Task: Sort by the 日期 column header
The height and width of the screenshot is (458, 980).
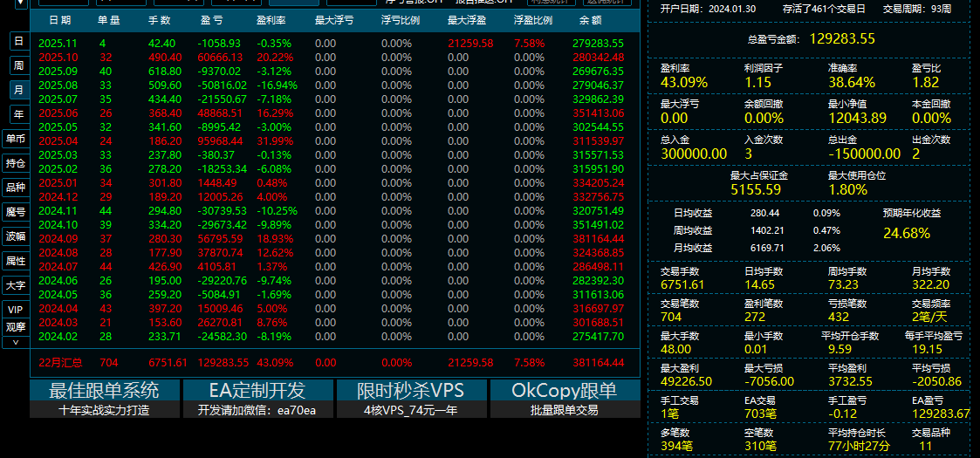Action: pos(60,20)
